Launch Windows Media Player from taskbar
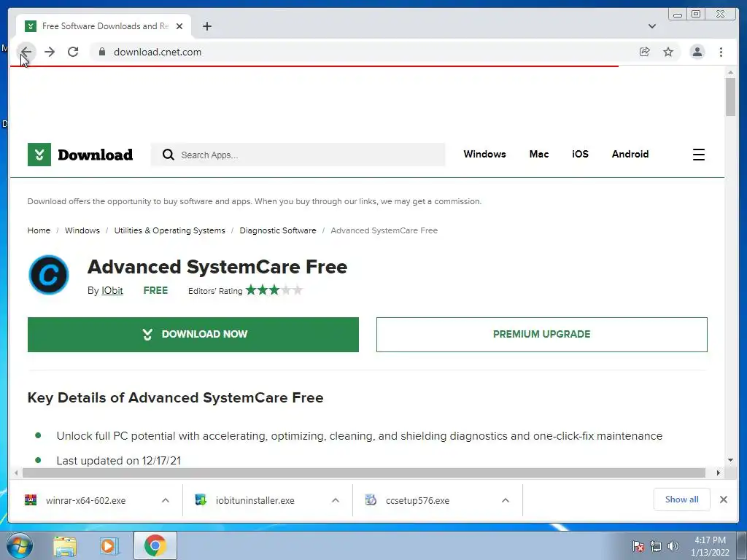 point(109,546)
